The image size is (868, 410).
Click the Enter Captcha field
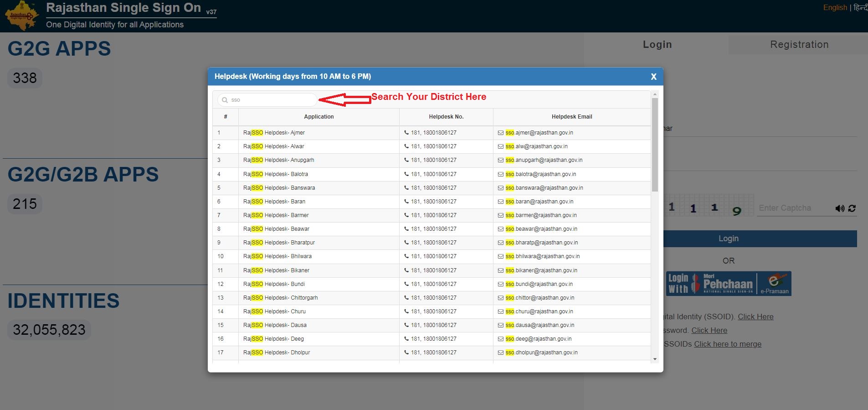(795, 208)
